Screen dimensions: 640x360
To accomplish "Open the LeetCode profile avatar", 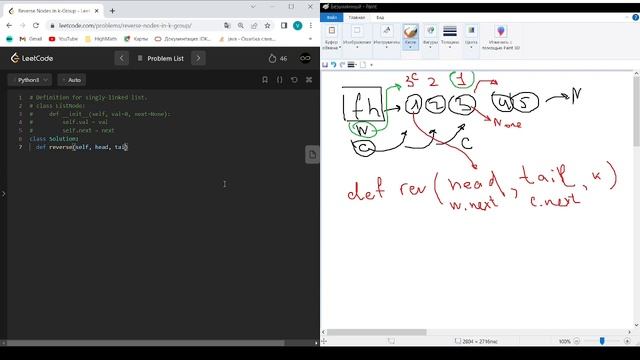I will [305, 58].
